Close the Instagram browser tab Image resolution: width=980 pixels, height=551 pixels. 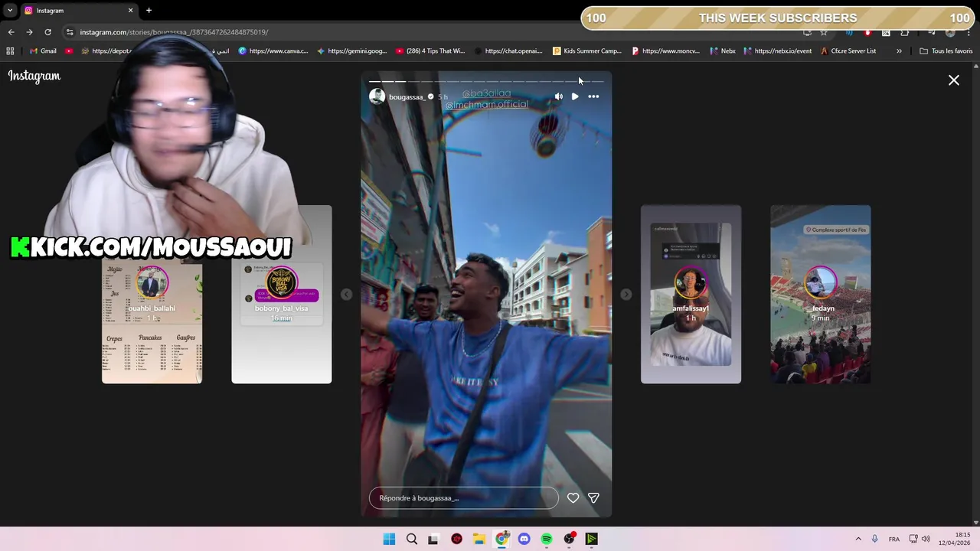click(130, 11)
